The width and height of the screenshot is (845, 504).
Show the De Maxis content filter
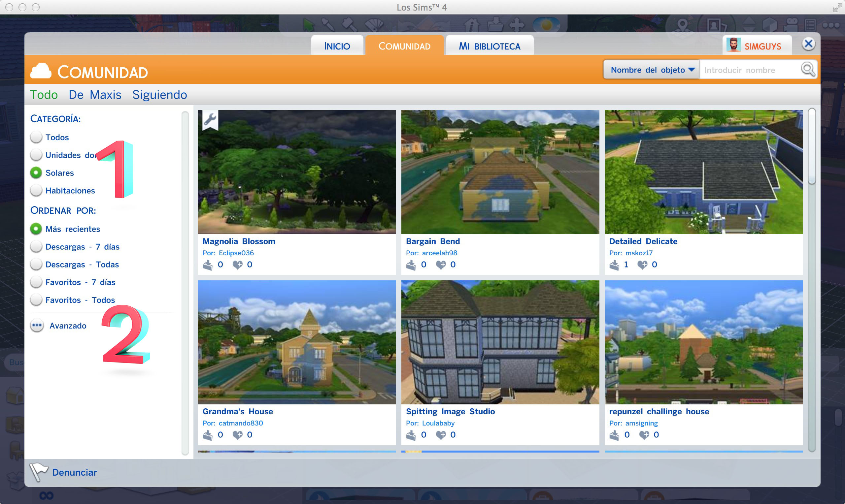click(95, 95)
